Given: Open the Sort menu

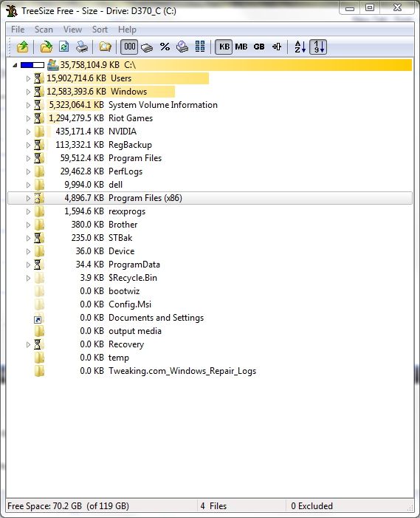Looking at the screenshot, I should 100,30.
